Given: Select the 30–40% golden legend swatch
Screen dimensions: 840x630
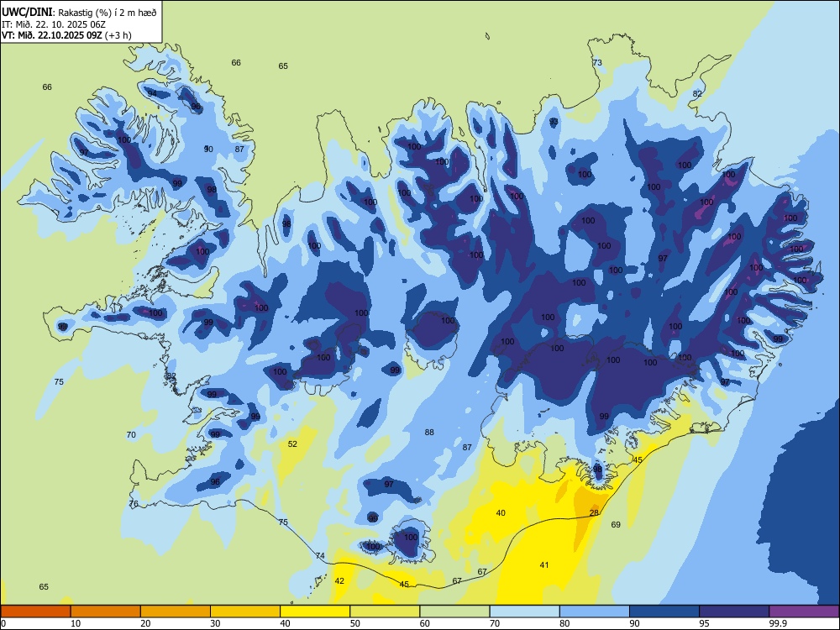Looking at the screenshot, I should click(x=245, y=612).
